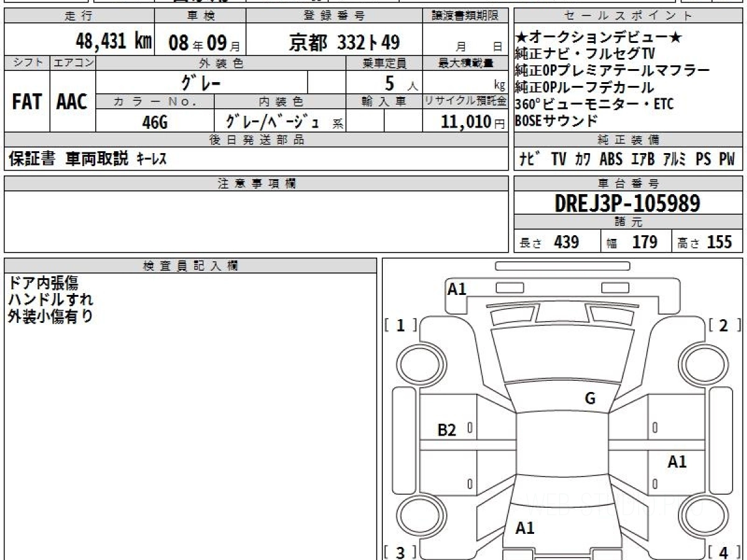Select the アルミ equipment entry
Screen dimensions: 747x560
[674, 159]
